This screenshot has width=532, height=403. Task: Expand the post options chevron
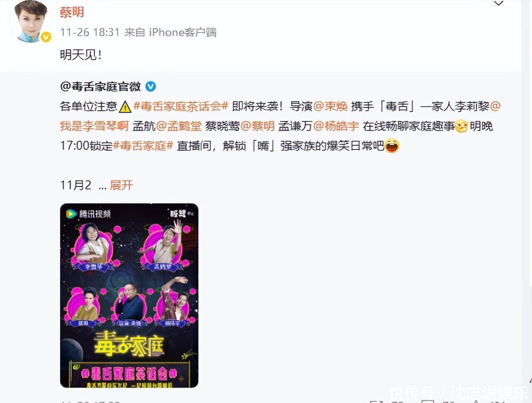(x=498, y=3)
